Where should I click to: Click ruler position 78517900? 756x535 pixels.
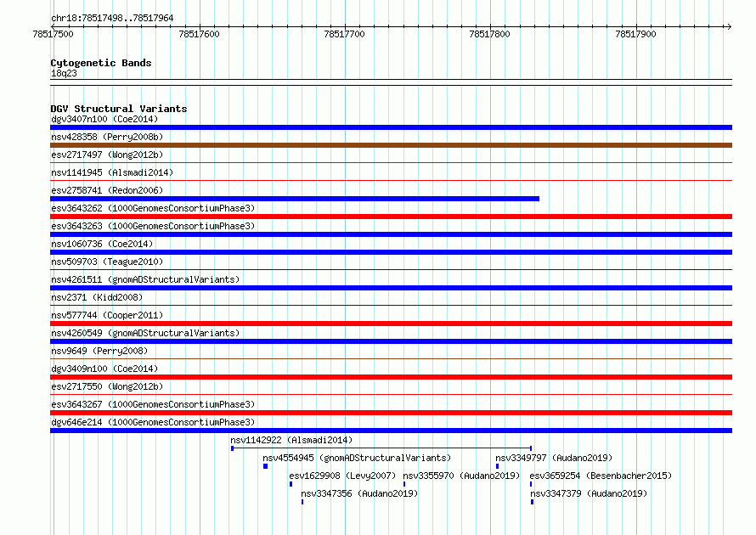click(x=635, y=34)
